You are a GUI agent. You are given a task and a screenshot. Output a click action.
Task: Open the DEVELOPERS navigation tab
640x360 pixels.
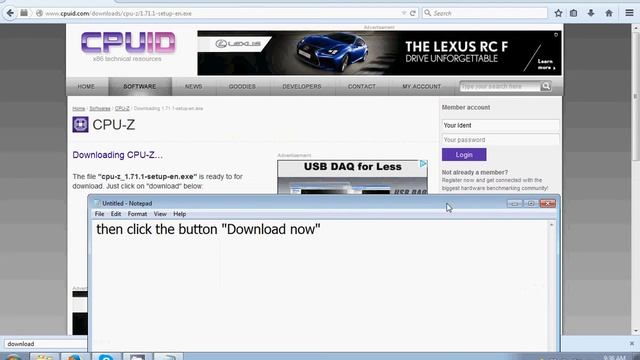click(302, 87)
